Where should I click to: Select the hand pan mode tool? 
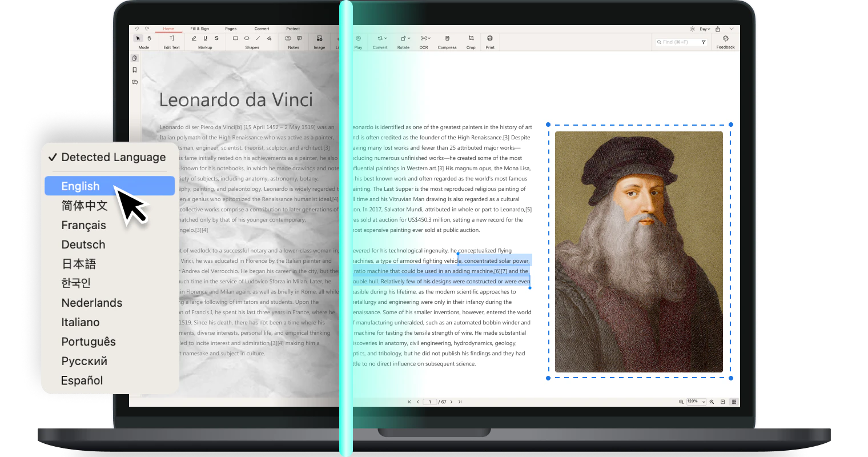click(149, 38)
